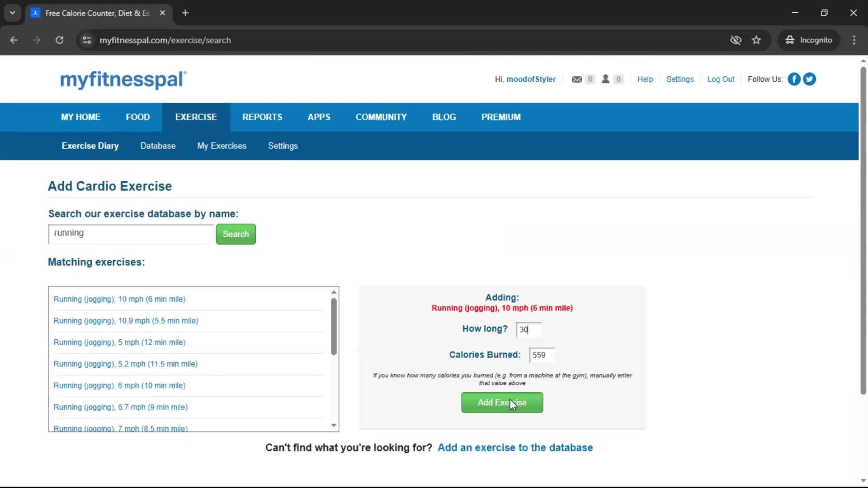Open the REPORTS navigation tab
This screenshot has width=868, height=488.
(262, 117)
